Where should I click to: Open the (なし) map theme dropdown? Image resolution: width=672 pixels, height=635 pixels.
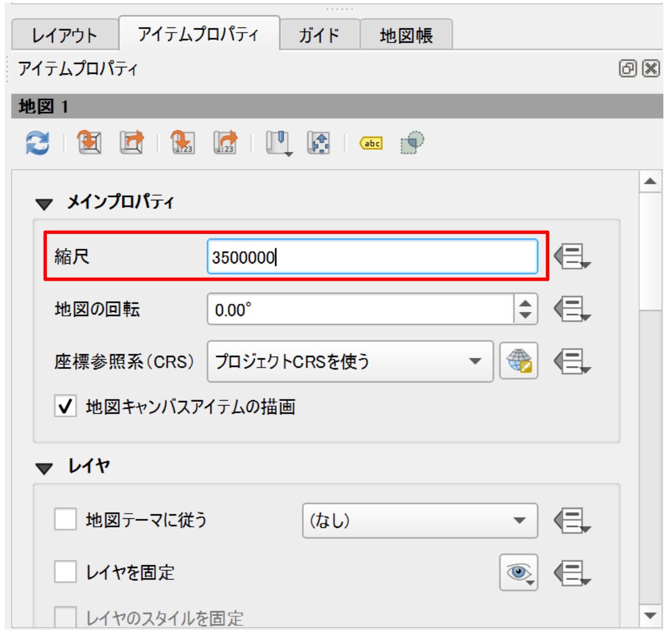pyautogui.click(x=420, y=521)
